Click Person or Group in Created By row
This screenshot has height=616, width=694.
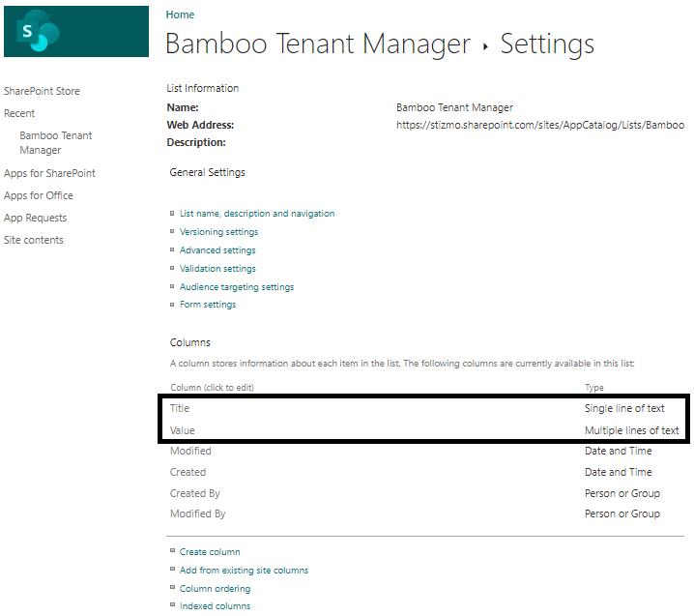[x=622, y=493]
